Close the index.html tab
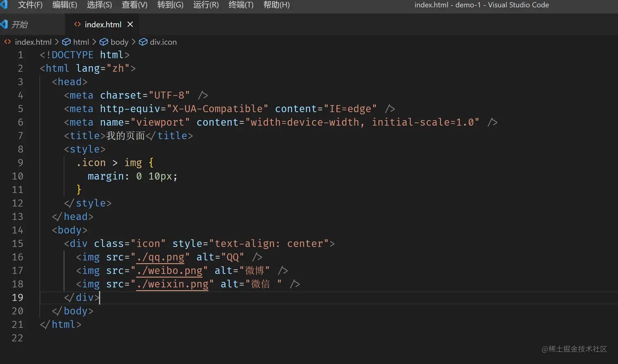The height and width of the screenshot is (364, 618). (x=130, y=25)
